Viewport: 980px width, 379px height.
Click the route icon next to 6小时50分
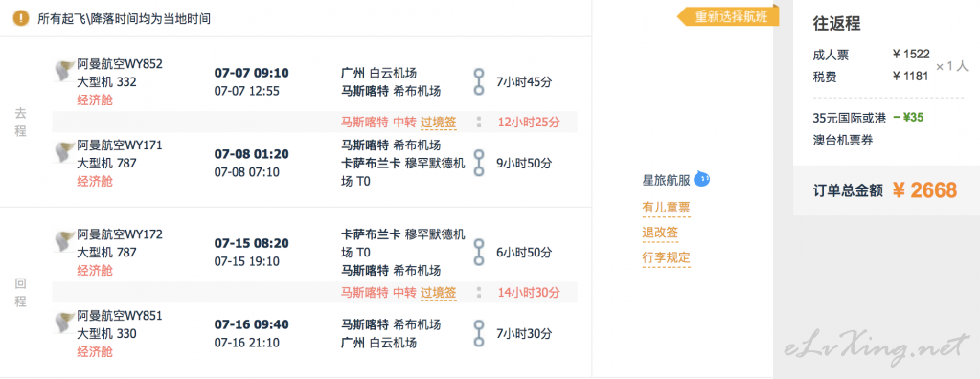point(479,253)
